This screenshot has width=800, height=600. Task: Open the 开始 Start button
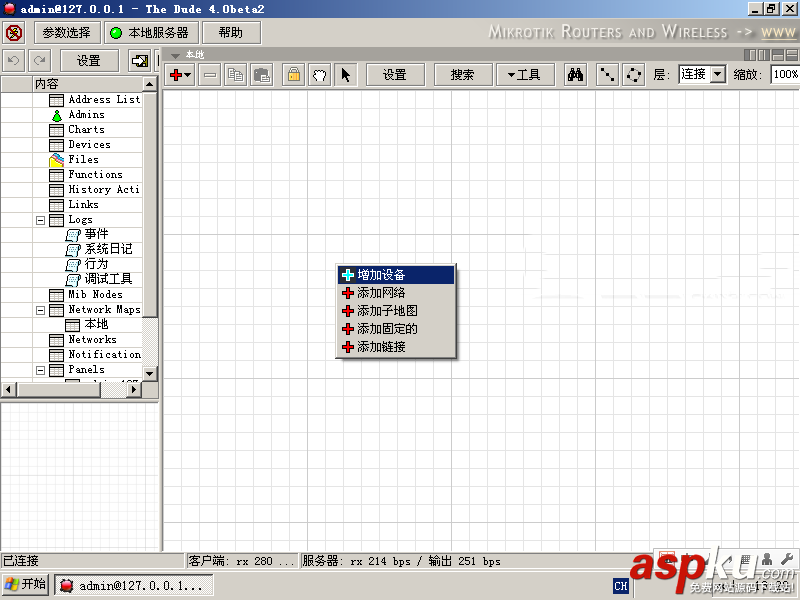coord(26,585)
